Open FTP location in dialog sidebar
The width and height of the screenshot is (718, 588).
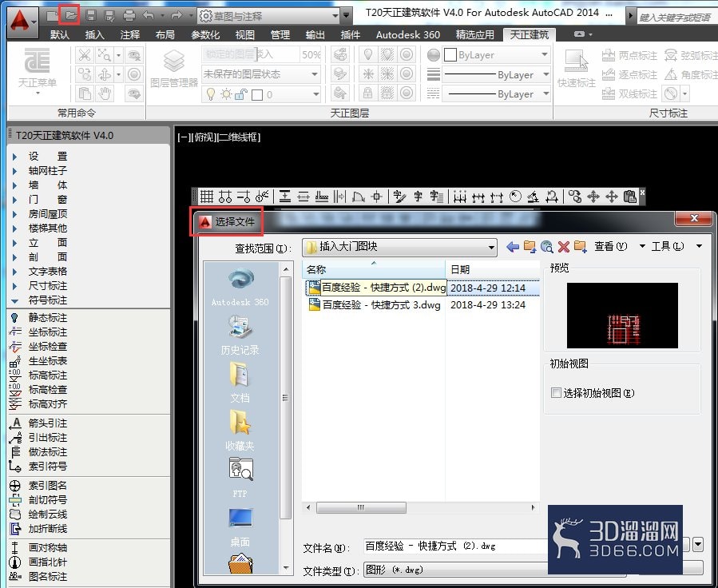[240, 477]
